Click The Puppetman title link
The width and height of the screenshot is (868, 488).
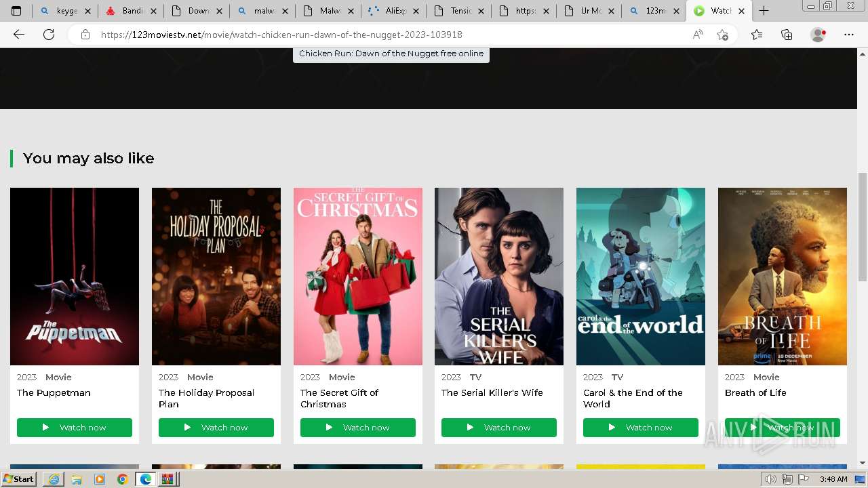coord(54,392)
